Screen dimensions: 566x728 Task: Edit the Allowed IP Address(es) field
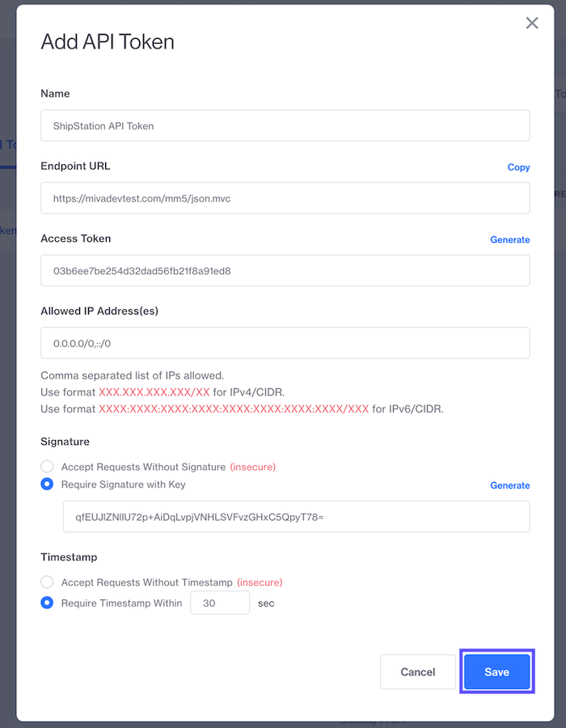pyautogui.click(x=285, y=343)
